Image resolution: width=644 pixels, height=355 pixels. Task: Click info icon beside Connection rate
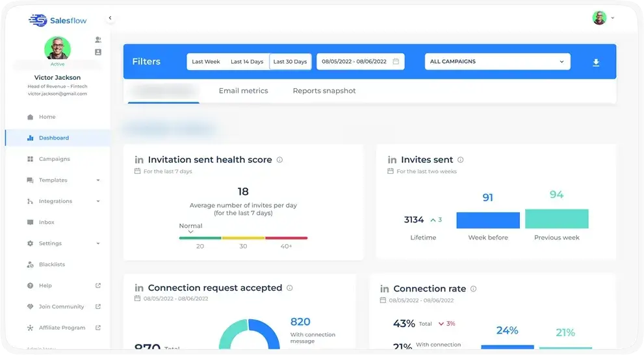pos(473,289)
